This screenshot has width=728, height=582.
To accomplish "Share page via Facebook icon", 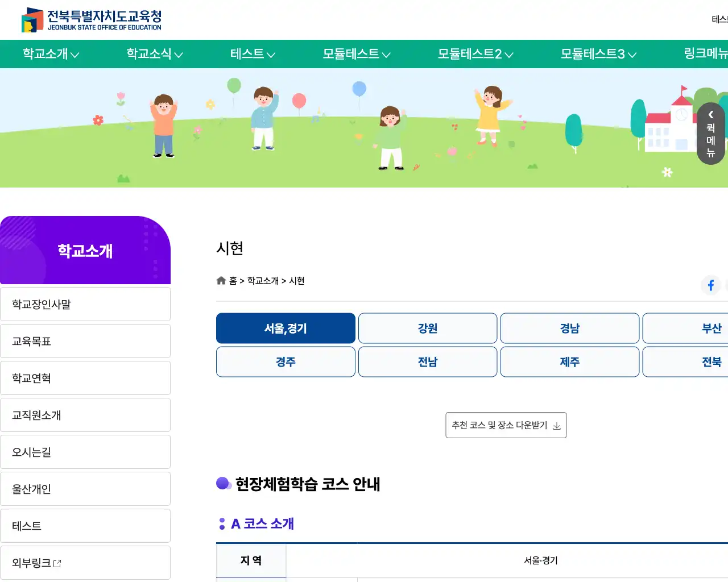I will coord(711,285).
